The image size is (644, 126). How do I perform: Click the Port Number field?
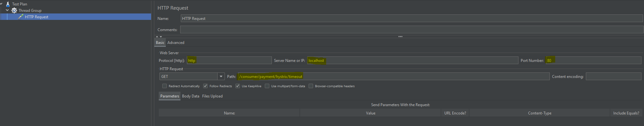click(594, 60)
